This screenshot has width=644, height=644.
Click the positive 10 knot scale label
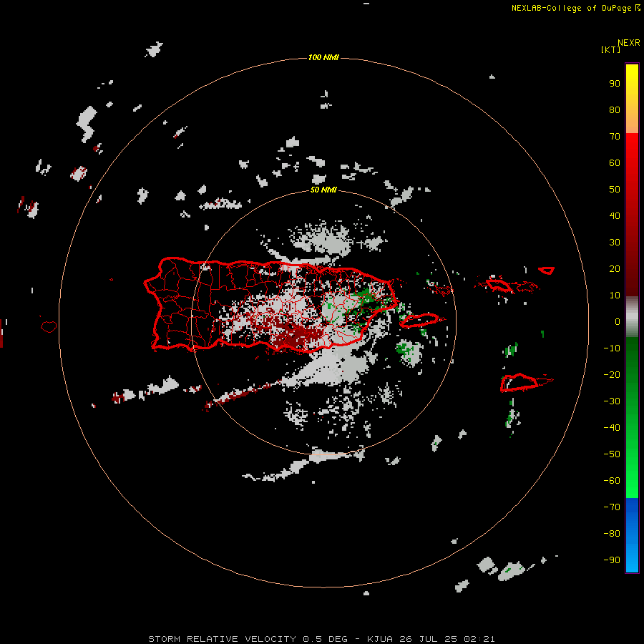[615, 296]
